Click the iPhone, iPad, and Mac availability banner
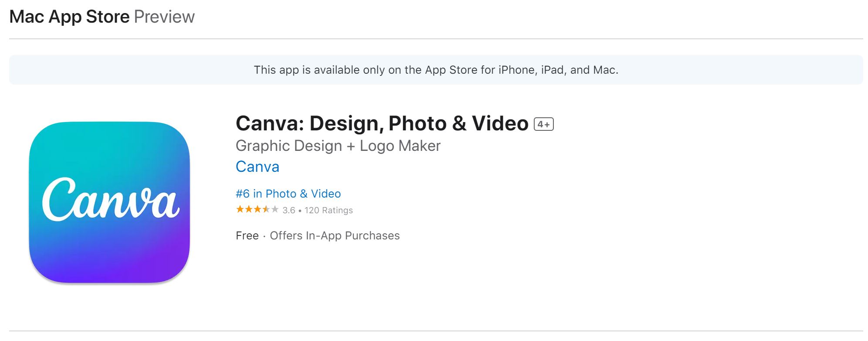The width and height of the screenshot is (868, 341). click(x=436, y=70)
